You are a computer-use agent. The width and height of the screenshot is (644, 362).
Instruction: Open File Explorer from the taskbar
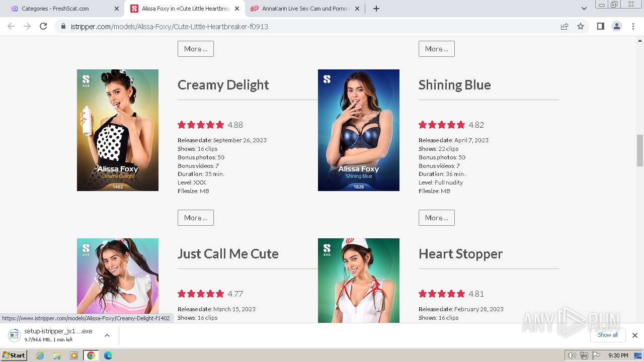(x=57, y=355)
